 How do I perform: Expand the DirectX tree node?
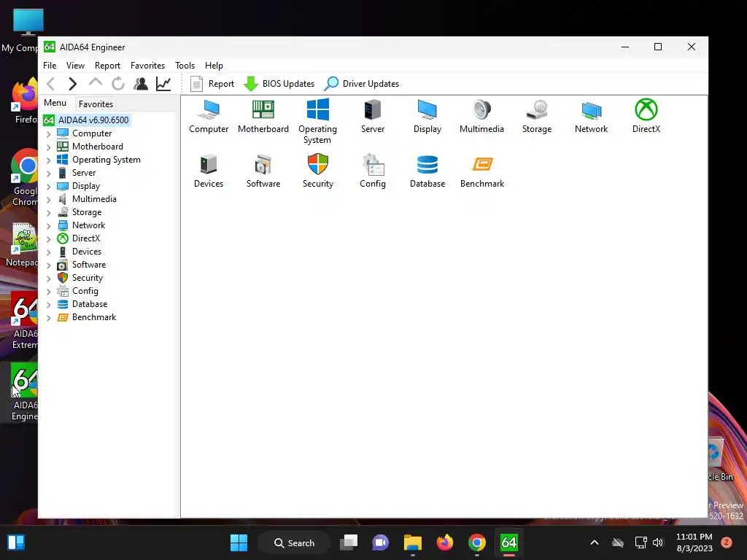[x=49, y=239]
